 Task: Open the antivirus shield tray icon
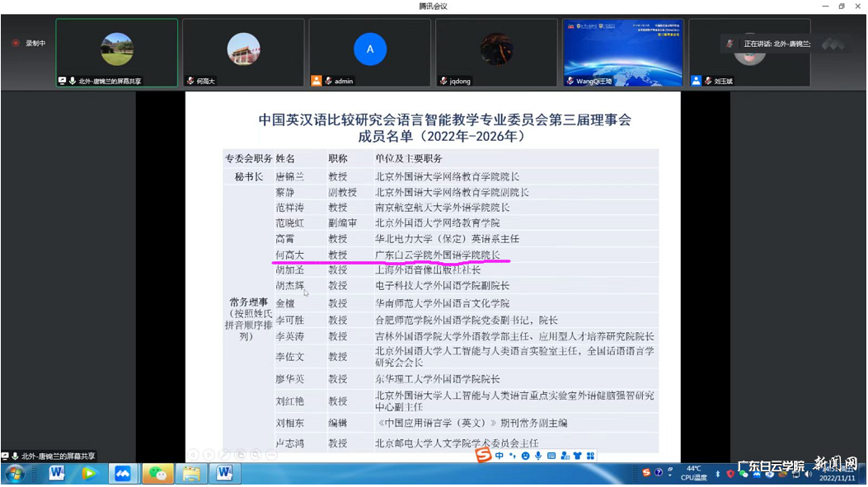pyautogui.click(x=730, y=474)
